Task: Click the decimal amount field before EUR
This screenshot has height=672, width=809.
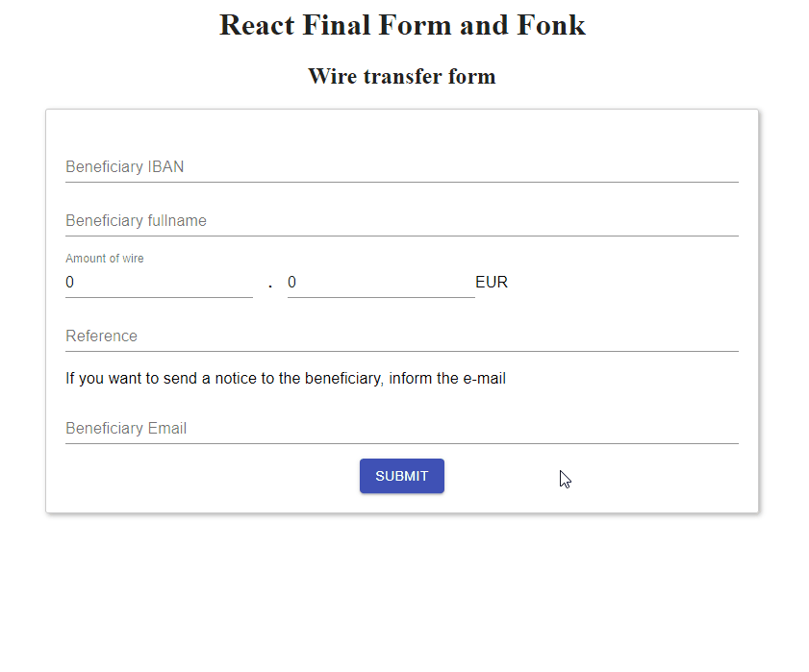Action: pyautogui.click(x=380, y=283)
